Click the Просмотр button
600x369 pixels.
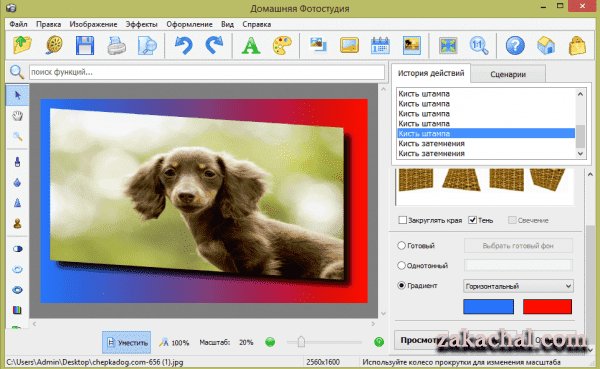(x=420, y=340)
